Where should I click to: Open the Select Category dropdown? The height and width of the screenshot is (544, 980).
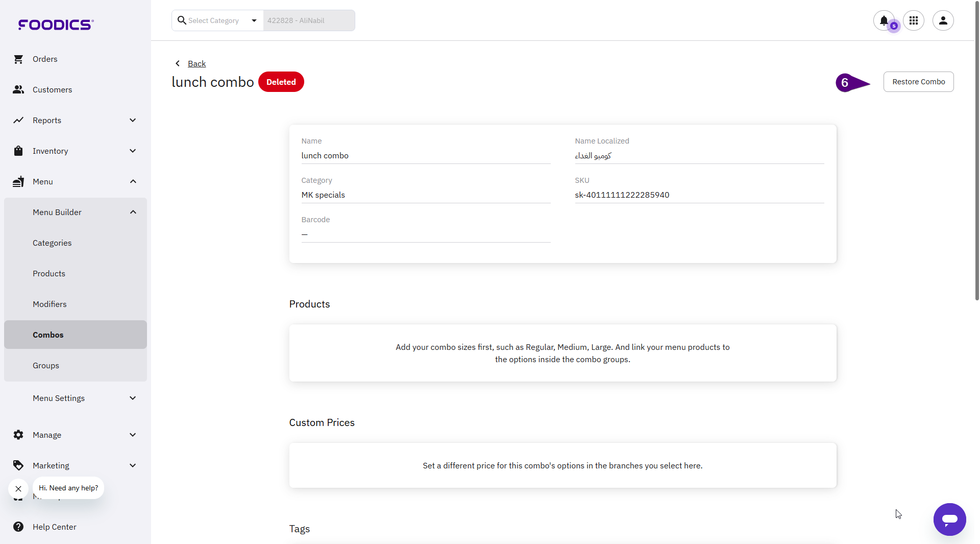(x=218, y=20)
